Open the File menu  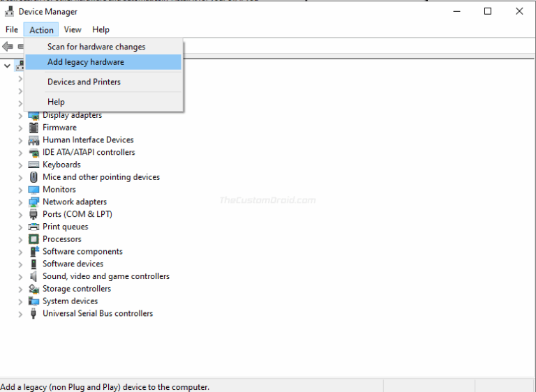(x=12, y=29)
